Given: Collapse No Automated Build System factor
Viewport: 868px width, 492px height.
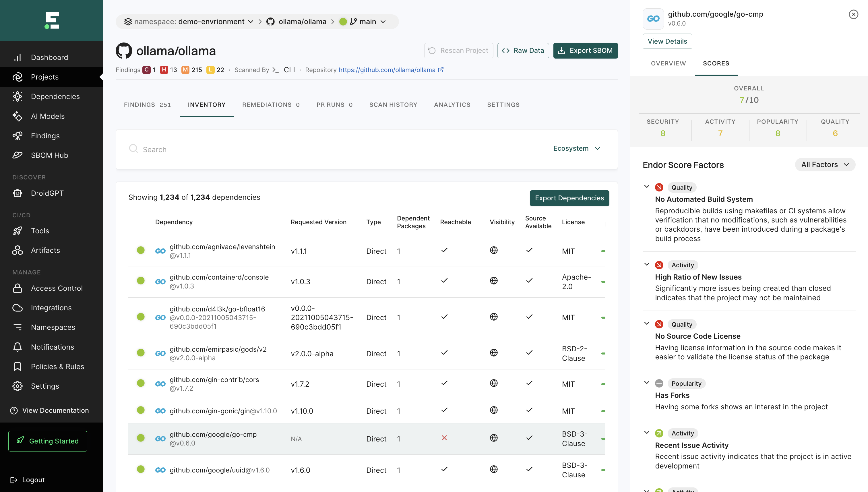Looking at the screenshot, I should [647, 187].
